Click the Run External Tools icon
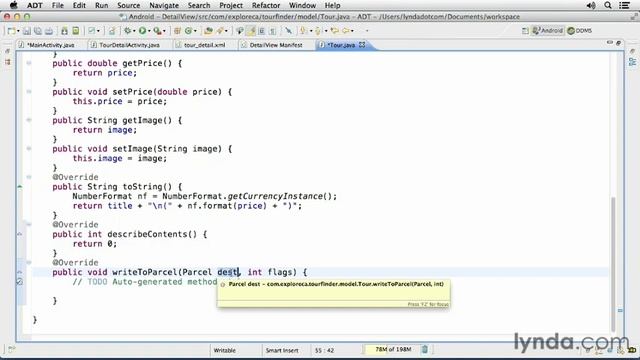Viewport: 640px width, 360px height. tap(157, 31)
